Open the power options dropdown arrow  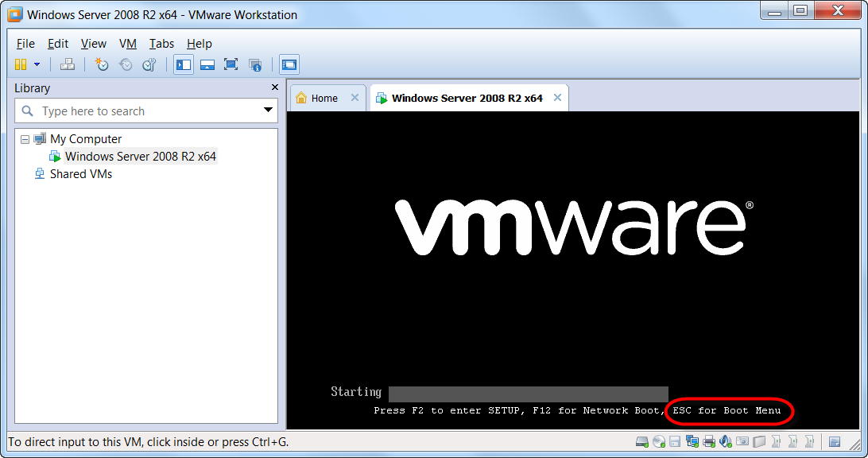click(x=37, y=64)
